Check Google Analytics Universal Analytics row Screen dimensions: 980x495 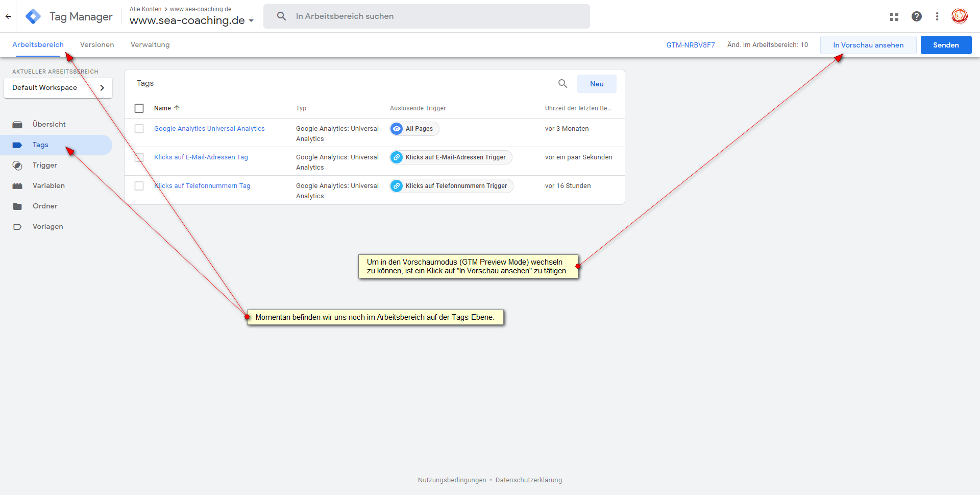click(139, 129)
